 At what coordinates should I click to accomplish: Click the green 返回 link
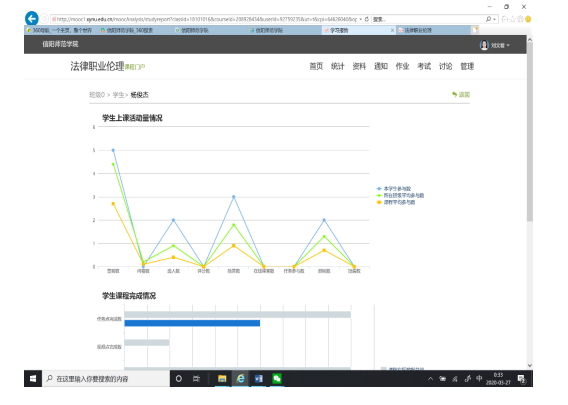click(461, 95)
